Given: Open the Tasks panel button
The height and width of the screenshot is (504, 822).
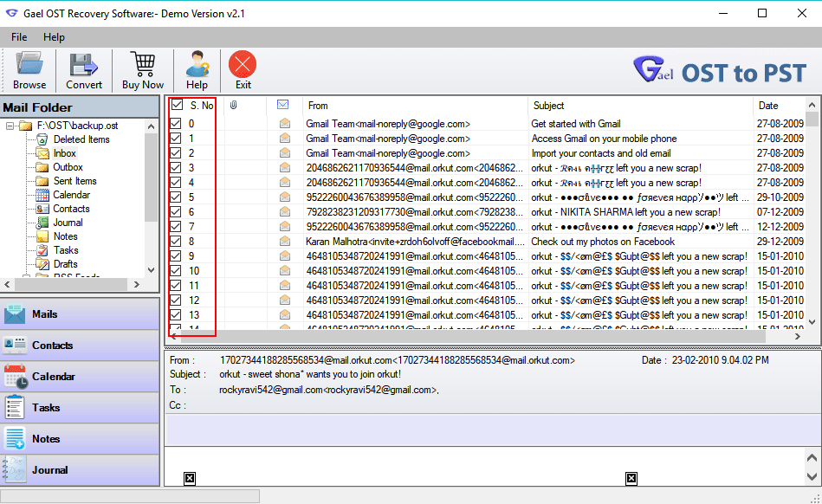Looking at the screenshot, I should click(80, 408).
